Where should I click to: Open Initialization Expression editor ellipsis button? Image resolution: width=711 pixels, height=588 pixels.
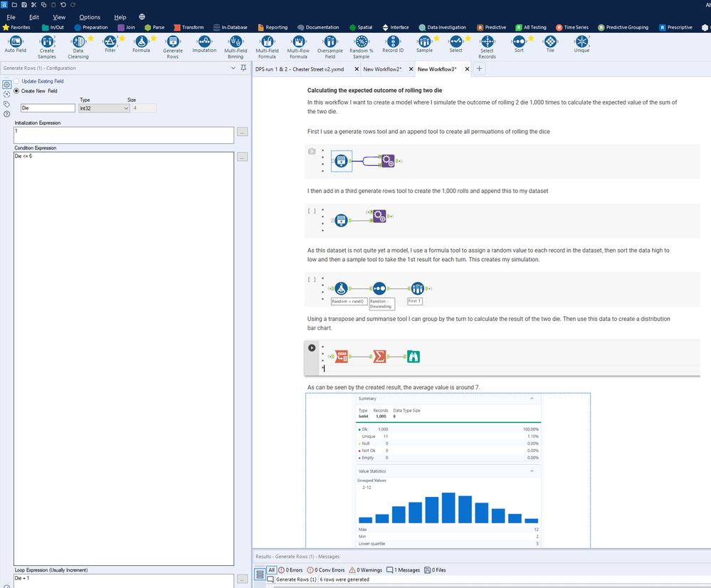pos(243,132)
